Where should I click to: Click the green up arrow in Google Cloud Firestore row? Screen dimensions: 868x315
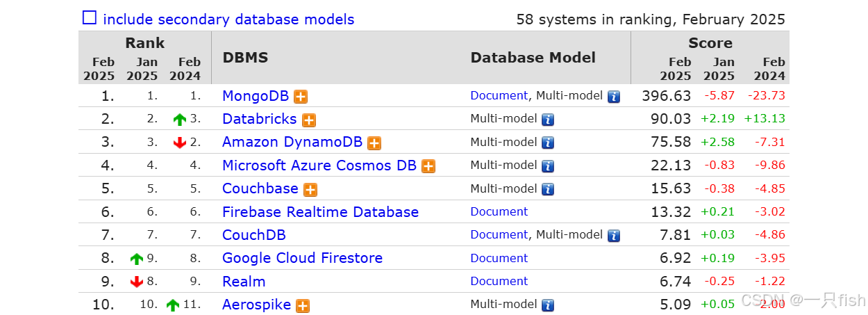point(137,259)
